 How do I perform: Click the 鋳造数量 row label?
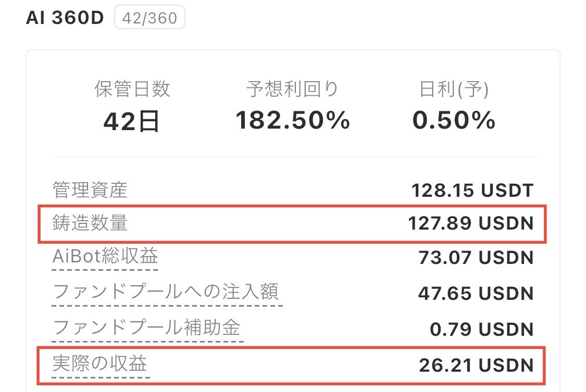click(x=90, y=223)
